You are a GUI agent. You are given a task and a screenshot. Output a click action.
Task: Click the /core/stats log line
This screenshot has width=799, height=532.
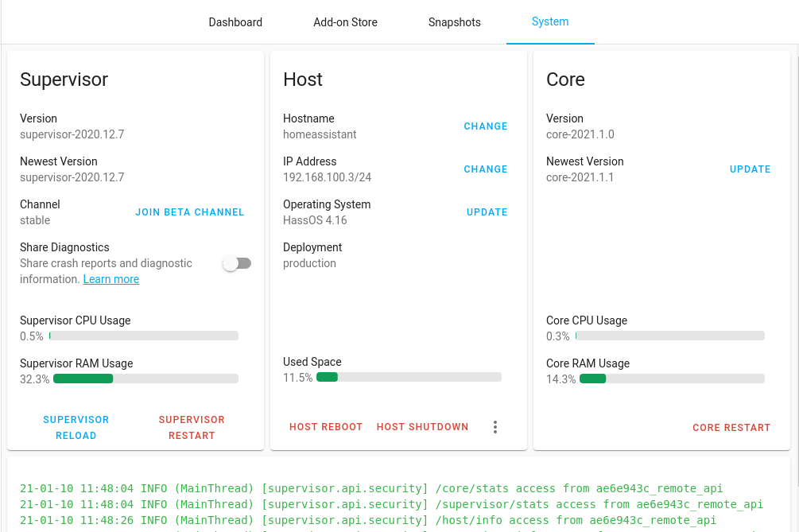(371, 488)
